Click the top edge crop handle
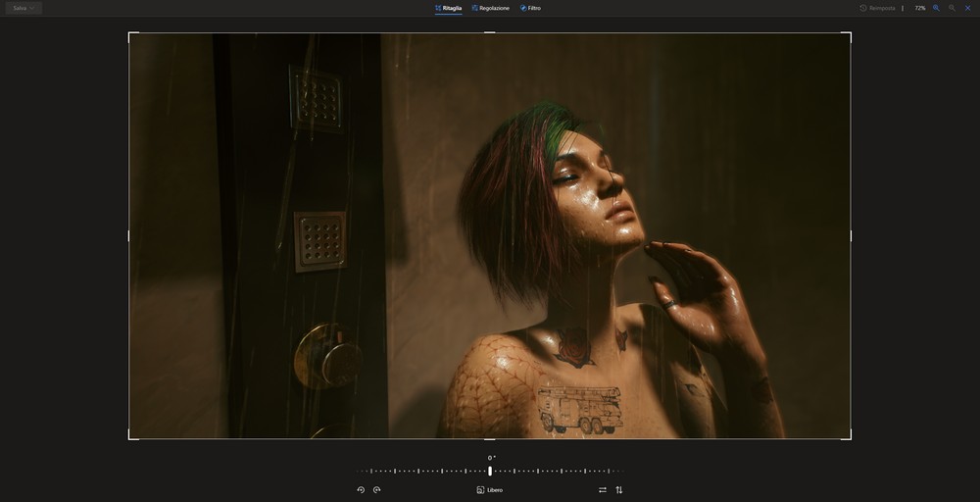 pyautogui.click(x=490, y=33)
